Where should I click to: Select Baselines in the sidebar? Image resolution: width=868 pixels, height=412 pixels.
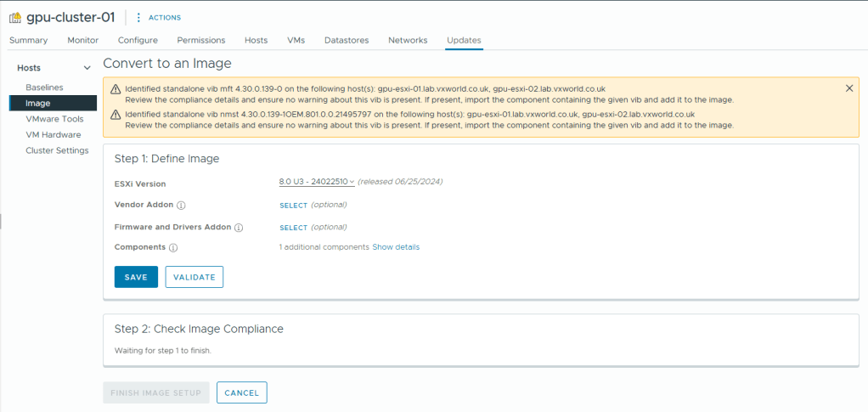(x=44, y=87)
